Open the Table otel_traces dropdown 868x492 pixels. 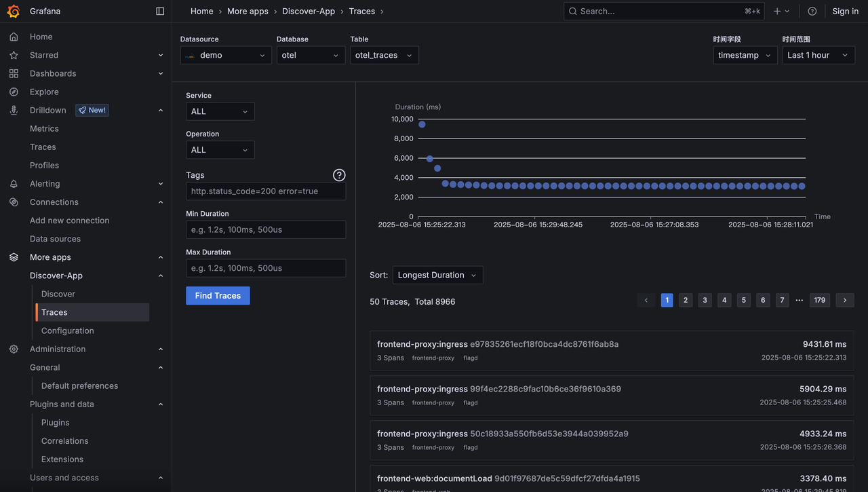tap(384, 55)
